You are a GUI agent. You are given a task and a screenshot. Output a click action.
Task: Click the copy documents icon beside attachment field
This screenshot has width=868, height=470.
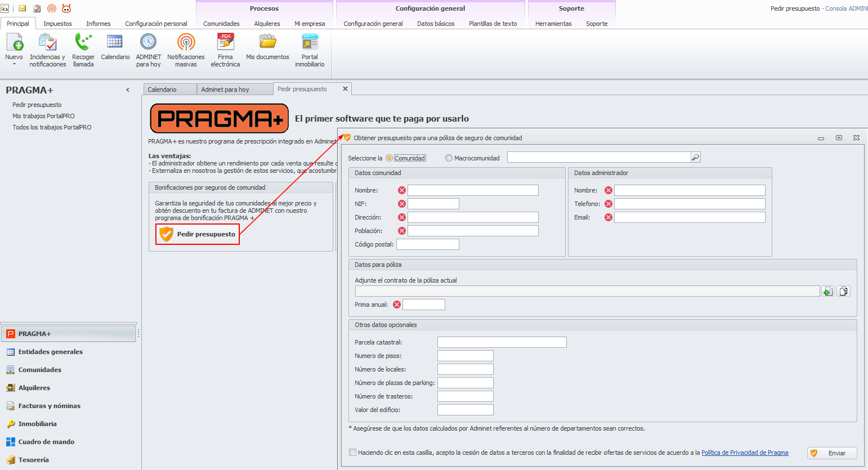click(x=843, y=291)
